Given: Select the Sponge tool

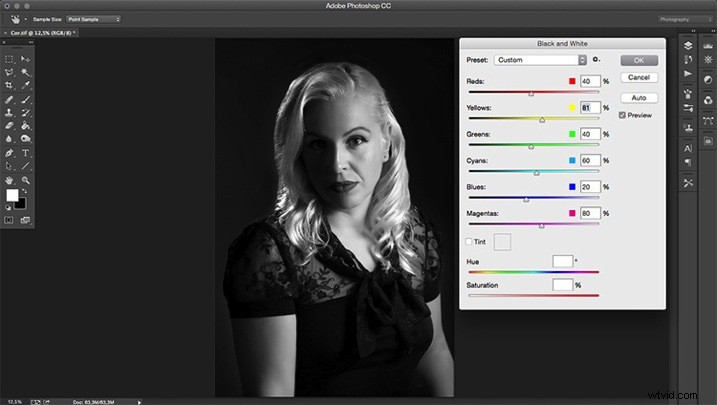Looking at the screenshot, I should 26,139.
